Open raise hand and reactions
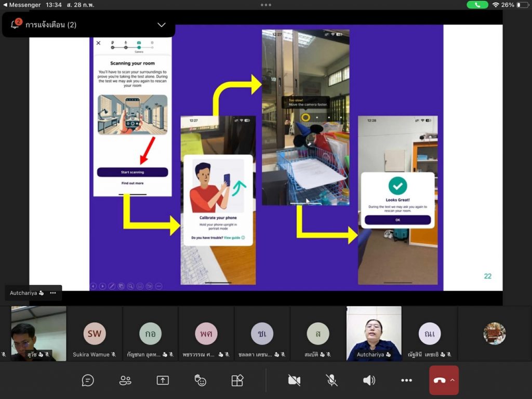Screen dimensions: 532x399 [x=200, y=380]
